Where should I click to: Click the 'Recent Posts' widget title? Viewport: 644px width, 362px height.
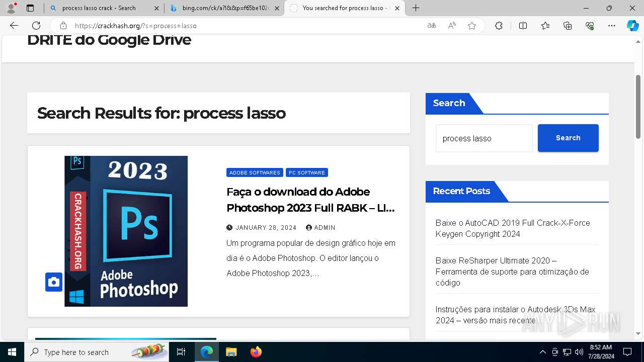pyautogui.click(x=461, y=191)
